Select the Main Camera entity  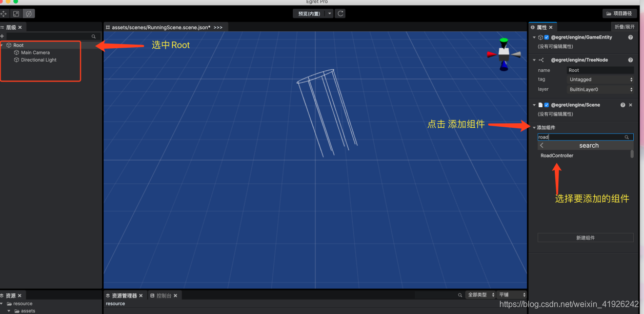35,52
